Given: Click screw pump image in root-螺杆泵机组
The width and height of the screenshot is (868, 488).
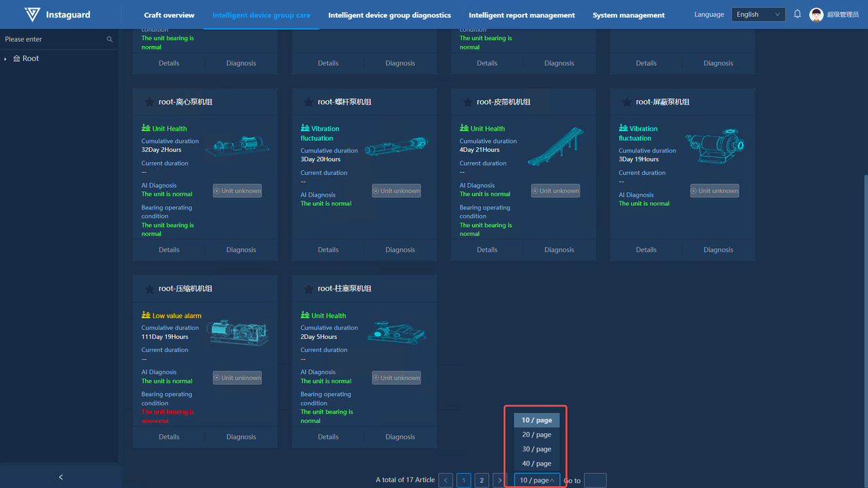Looking at the screenshot, I should tap(396, 146).
